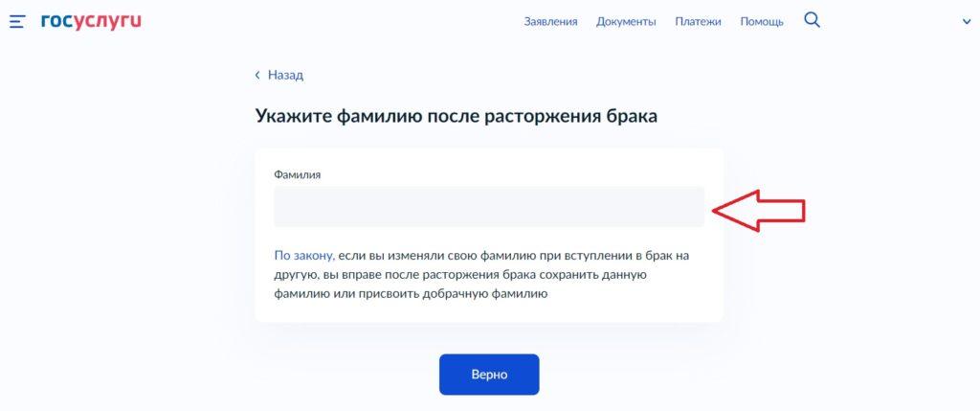Click the heading Укажите фамилию после расторжения брака
The height and width of the screenshot is (411, 980).
coord(457,116)
